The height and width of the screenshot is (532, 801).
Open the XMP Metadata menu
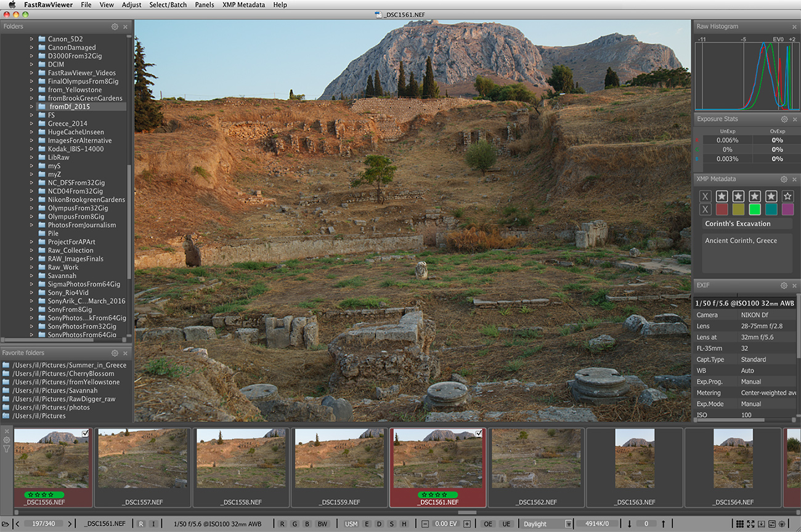243,5
